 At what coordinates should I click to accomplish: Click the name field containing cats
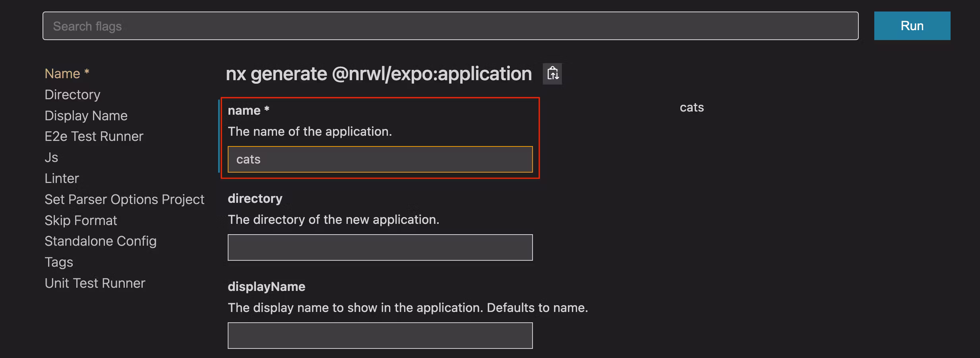pos(380,160)
